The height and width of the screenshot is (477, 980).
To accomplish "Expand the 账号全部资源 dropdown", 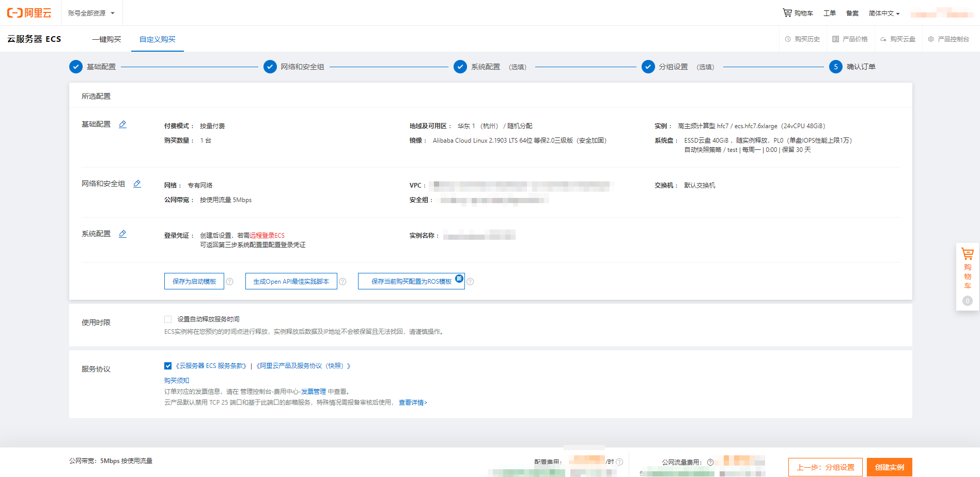I will [92, 12].
